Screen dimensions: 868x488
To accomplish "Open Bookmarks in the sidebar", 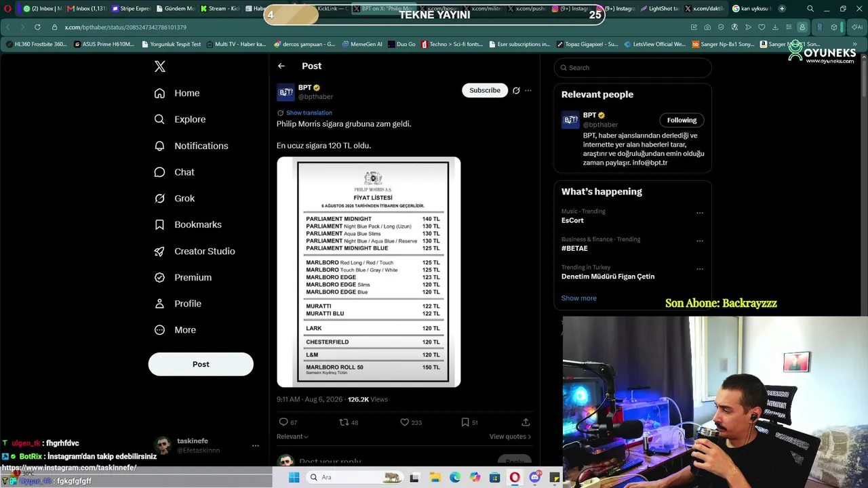I will (188, 224).
